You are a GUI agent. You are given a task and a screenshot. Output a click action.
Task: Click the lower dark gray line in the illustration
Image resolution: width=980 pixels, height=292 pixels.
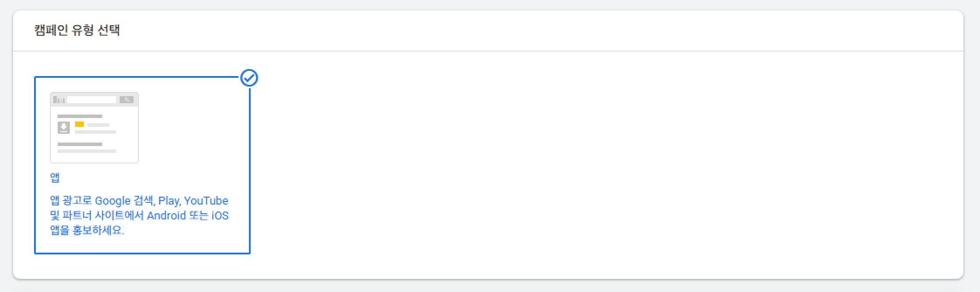pyautogui.click(x=80, y=144)
